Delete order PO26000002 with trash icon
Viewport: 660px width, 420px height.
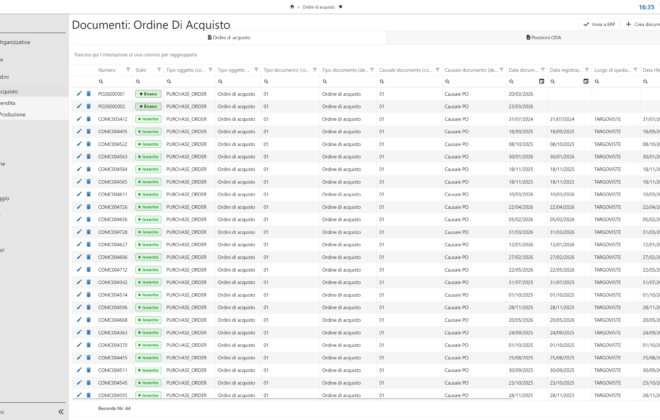pyautogui.click(x=88, y=106)
